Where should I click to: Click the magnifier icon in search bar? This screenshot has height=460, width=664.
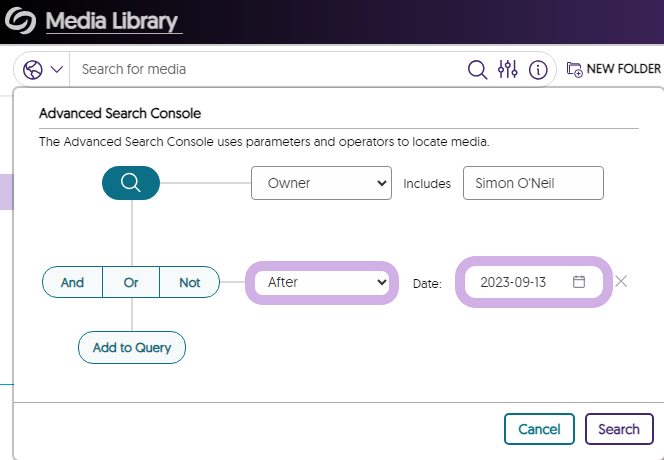click(x=478, y=70)
